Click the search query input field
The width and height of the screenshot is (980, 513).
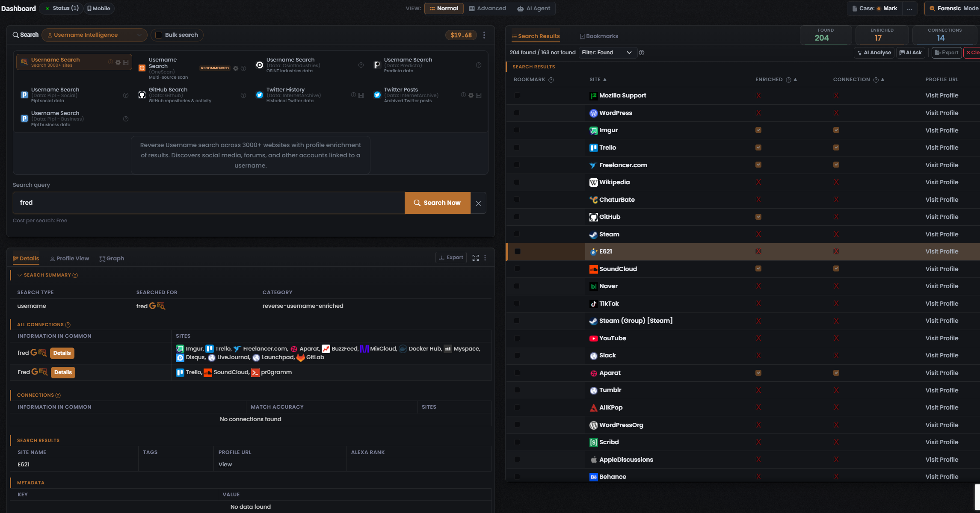pyautogui.click(x=209, y=203)
